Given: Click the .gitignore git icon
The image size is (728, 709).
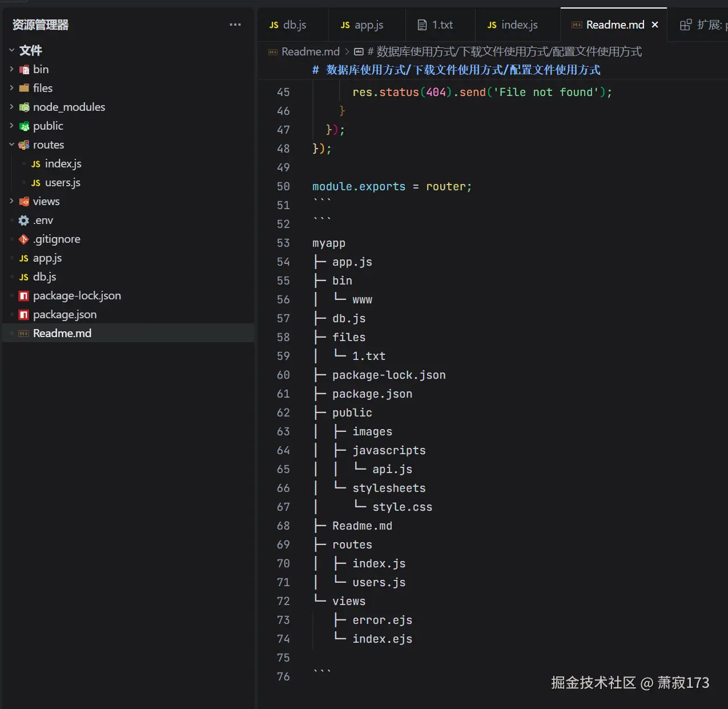Looking at the screenshot, I should tap(23, 239).
